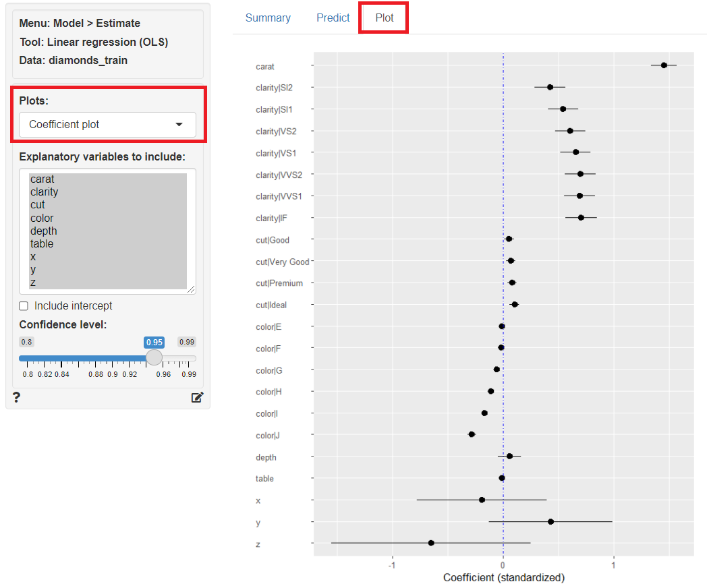Select the Plot tab
Screen dimensions: 707x588
pyautogui.click(x=385, y=18)
